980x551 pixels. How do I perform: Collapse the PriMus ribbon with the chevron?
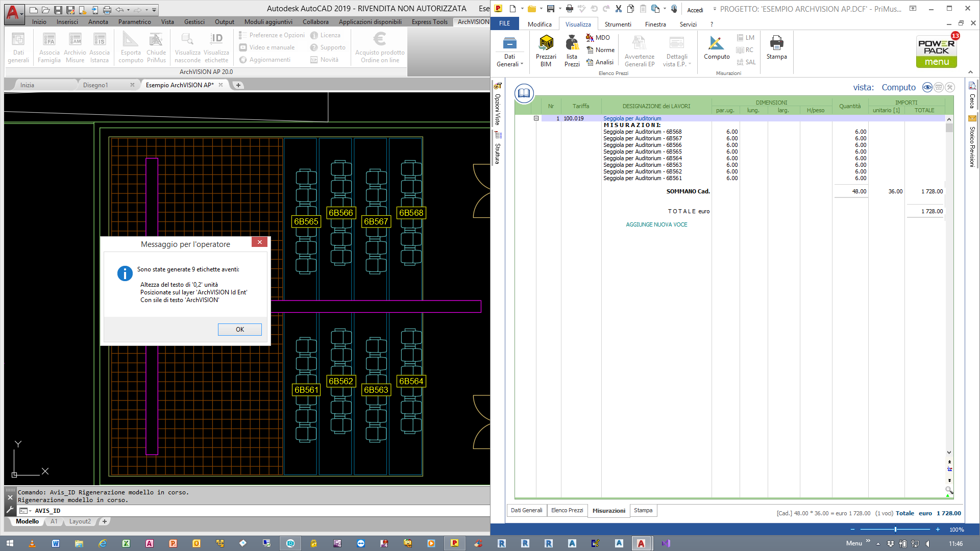click(x=971, y=72)
